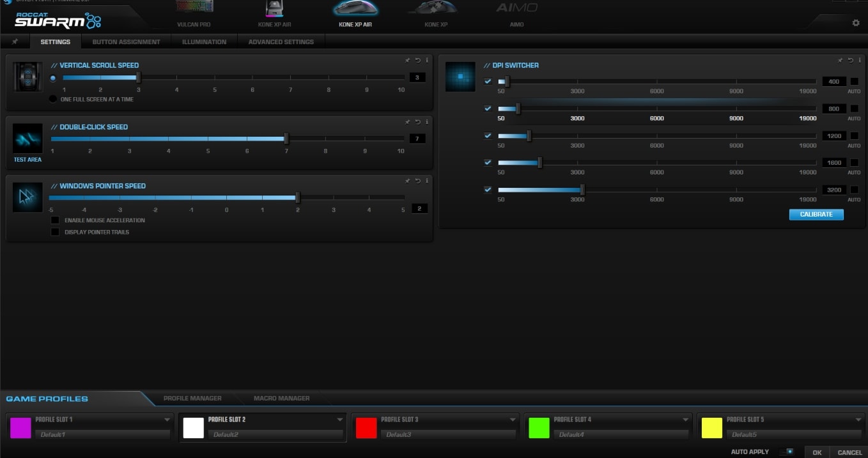
Task: Click the Vertical Scroll Speed mouse image
Action: (x=27, y=77)
